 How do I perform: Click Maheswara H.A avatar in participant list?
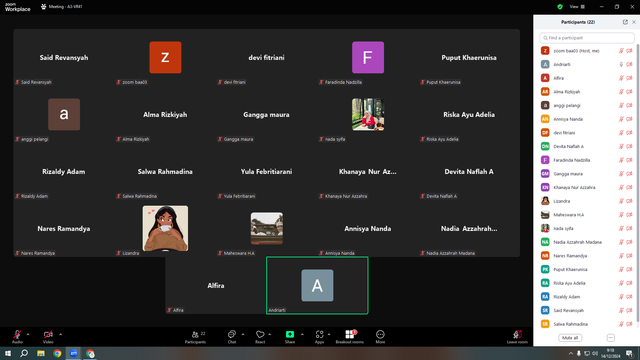[545, 215]
